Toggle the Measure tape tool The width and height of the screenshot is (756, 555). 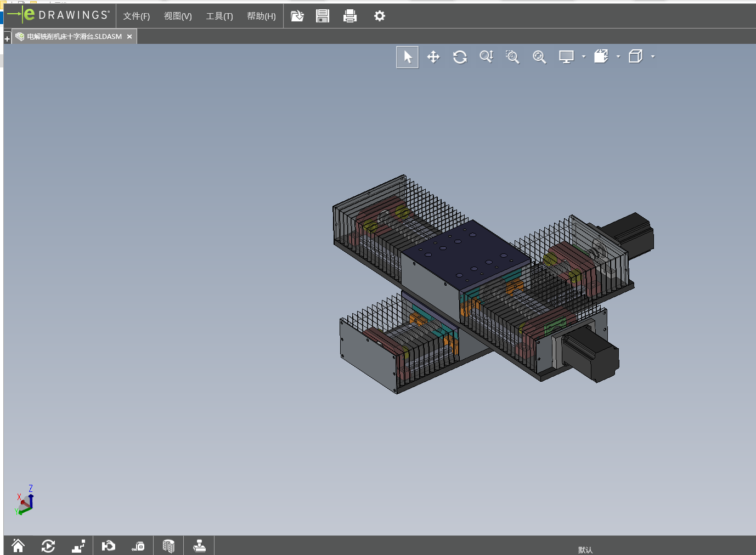pos(138,546)
